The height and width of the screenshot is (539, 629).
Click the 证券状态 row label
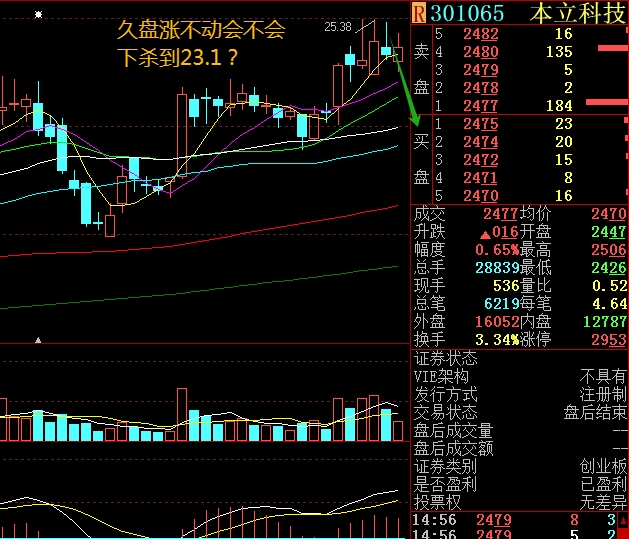click(445, 359)
